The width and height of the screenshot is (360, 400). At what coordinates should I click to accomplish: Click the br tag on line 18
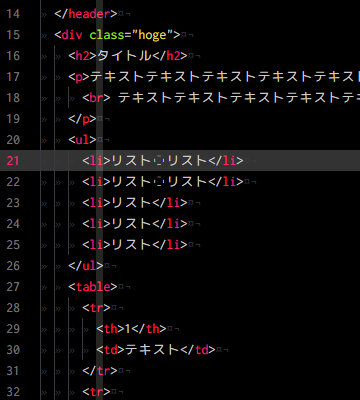[96, 98]
